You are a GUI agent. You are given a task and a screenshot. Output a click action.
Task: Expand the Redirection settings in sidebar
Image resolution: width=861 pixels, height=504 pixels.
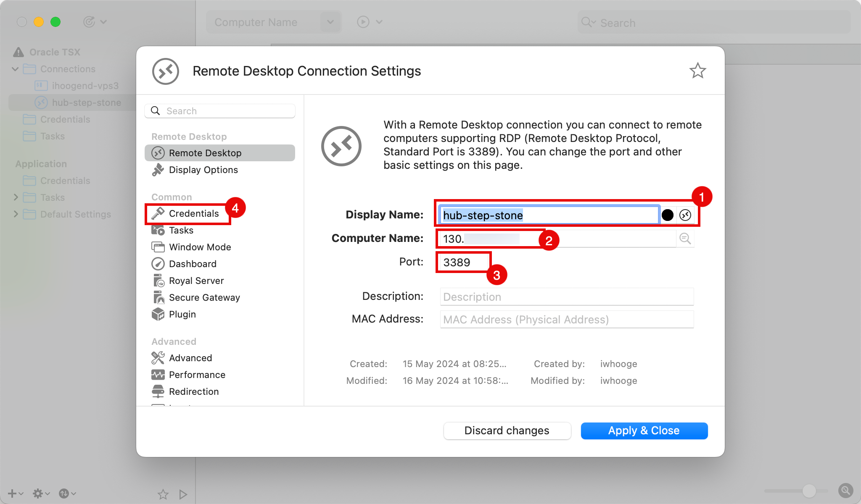[194, 391]
